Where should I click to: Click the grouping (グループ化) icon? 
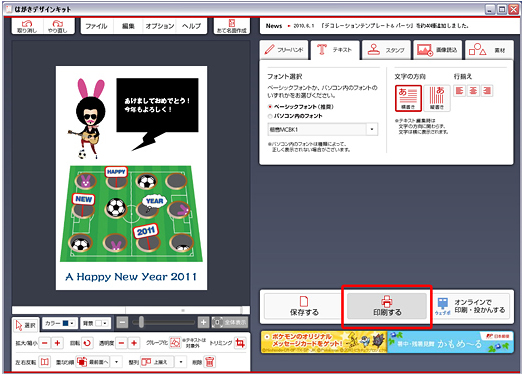tap(175, 342)
